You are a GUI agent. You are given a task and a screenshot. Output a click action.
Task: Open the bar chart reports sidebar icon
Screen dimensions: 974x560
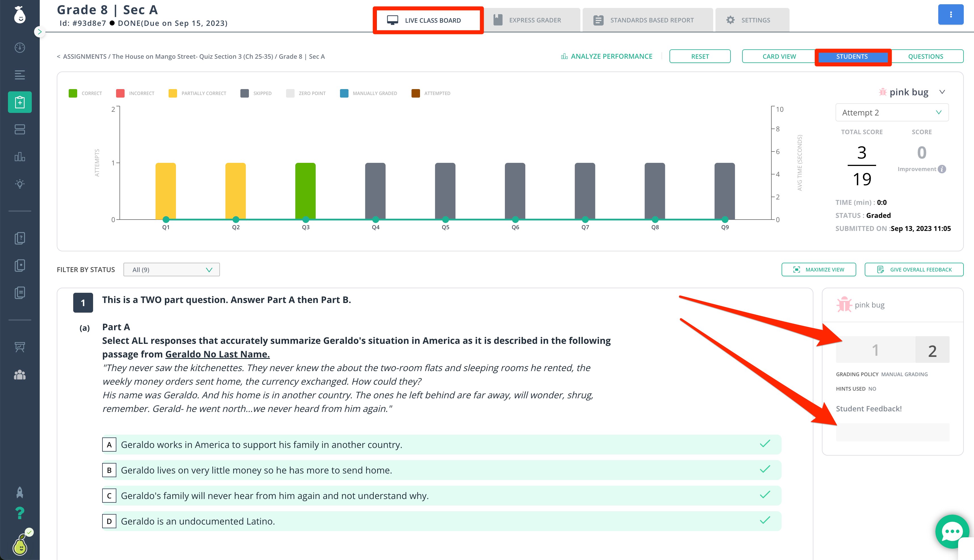tap(20, 157)
